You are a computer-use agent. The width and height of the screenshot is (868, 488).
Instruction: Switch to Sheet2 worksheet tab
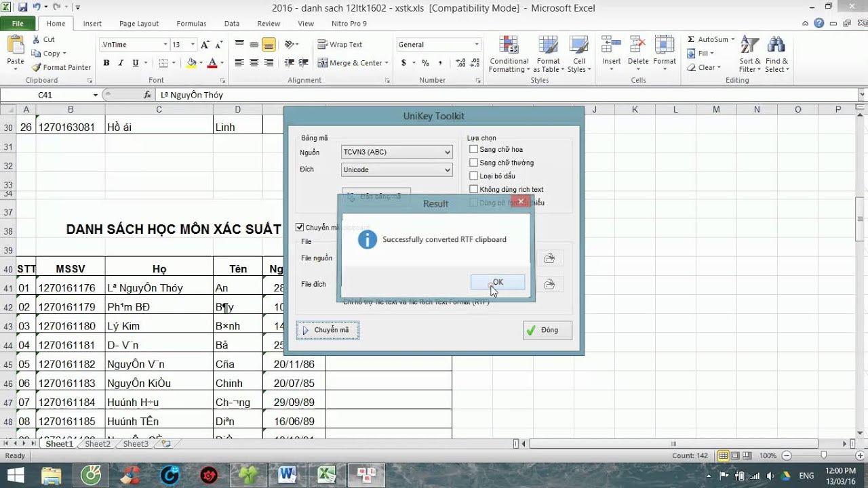pos(97,444)
